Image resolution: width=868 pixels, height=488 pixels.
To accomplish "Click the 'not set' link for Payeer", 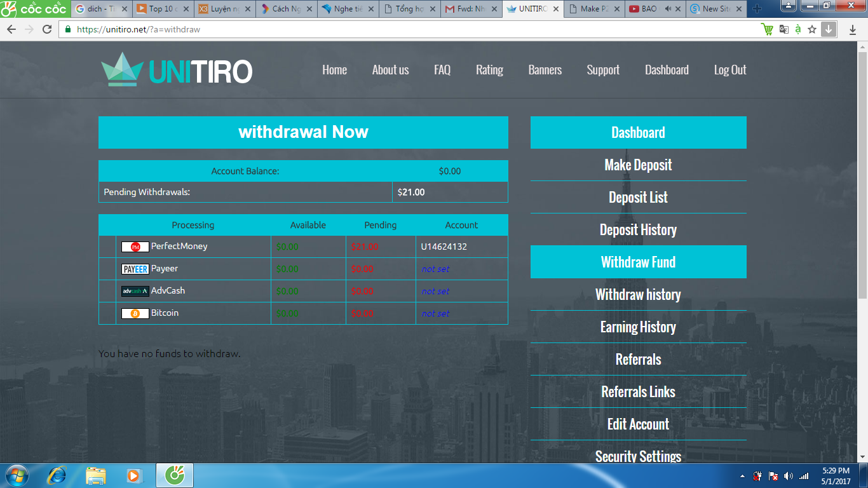I will coord(435,269).
